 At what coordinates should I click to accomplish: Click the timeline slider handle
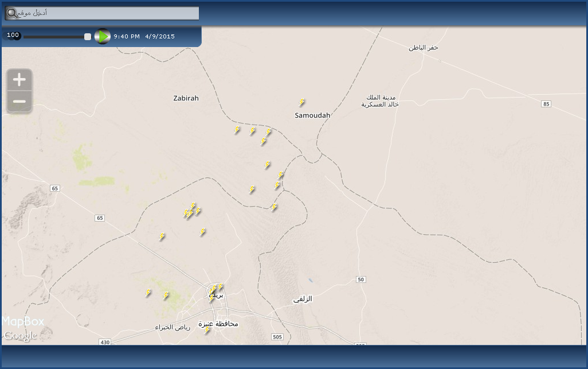(x=87, y=36)
